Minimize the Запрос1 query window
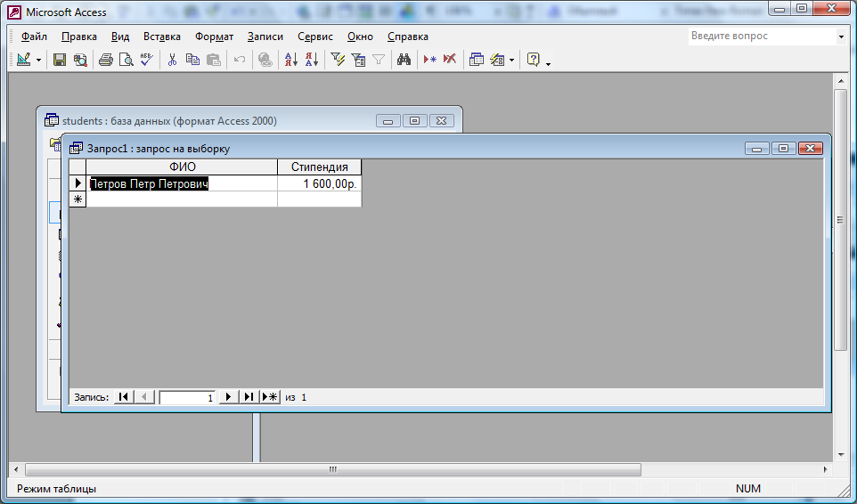 coord(757,149)
